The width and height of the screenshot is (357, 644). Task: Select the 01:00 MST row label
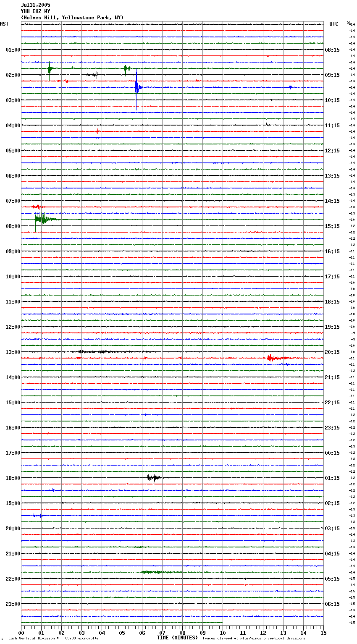pos(13,50)
